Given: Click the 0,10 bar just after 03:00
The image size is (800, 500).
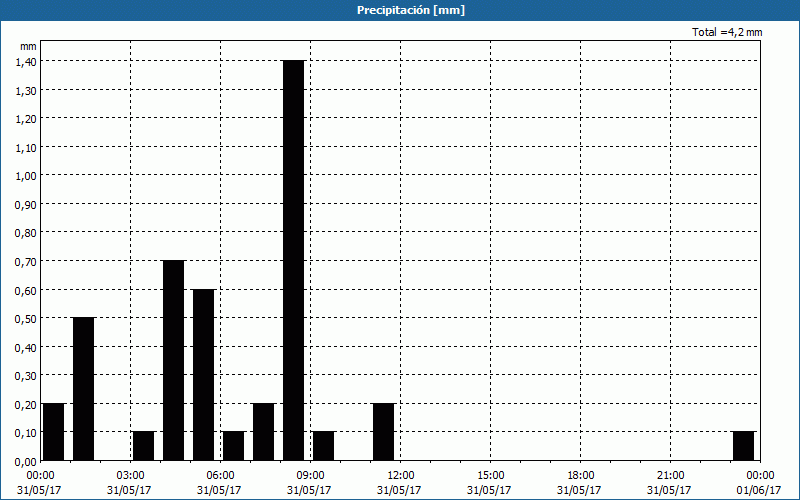Looking at the screenshot, I should click(143, 446).
